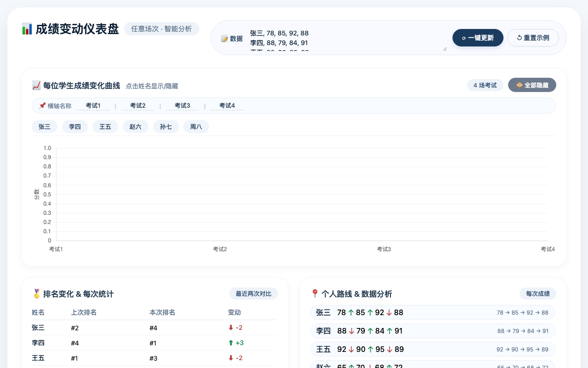Image resolution: width=588 pixels, height=368 pixels.
Task: Click 王五's 上次排名 cell showing #1
Action: coord(75,358)
